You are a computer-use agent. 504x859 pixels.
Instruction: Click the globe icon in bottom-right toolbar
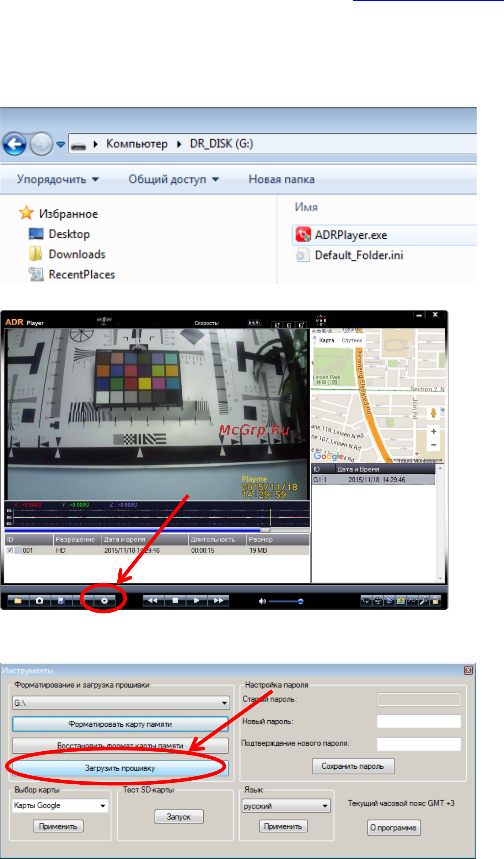[390, 601]
